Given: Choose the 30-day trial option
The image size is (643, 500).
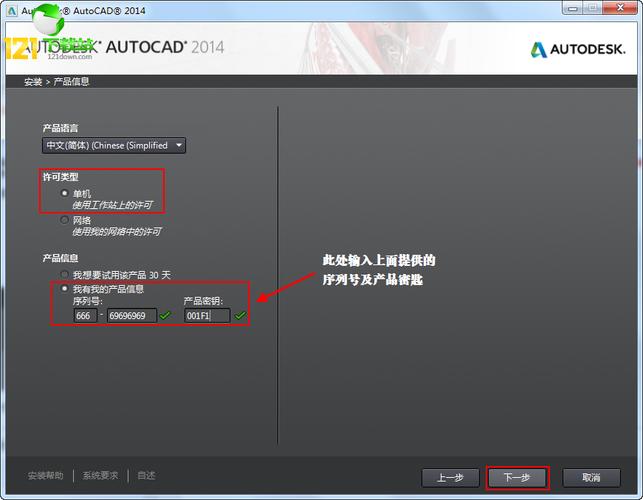Looking at the screenshot, I should coord(64,274).
